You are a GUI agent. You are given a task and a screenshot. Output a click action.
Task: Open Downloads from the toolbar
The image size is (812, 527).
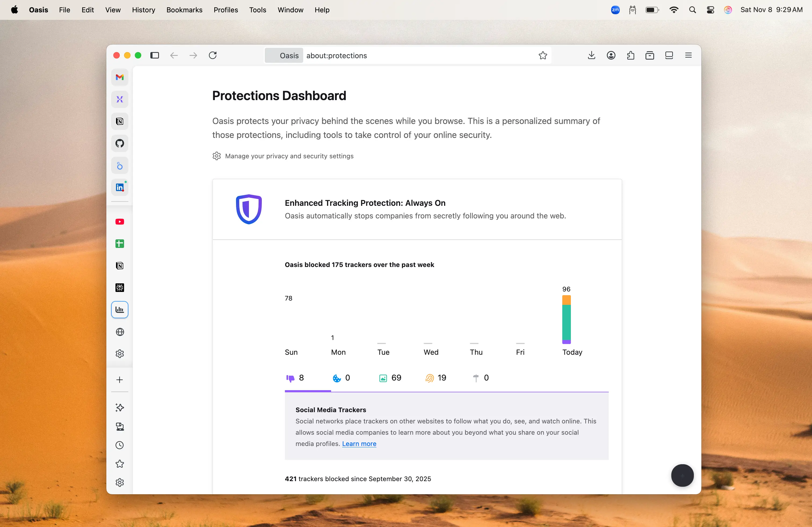point(591,55)
